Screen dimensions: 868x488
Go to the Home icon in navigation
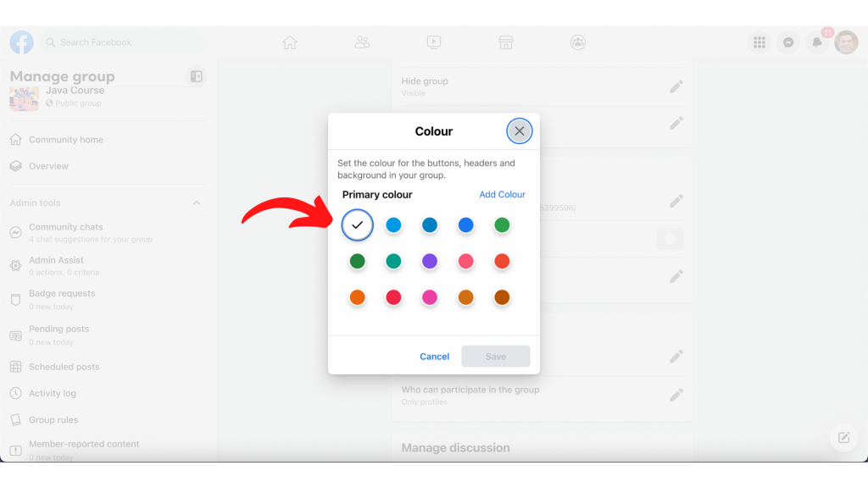290,42
